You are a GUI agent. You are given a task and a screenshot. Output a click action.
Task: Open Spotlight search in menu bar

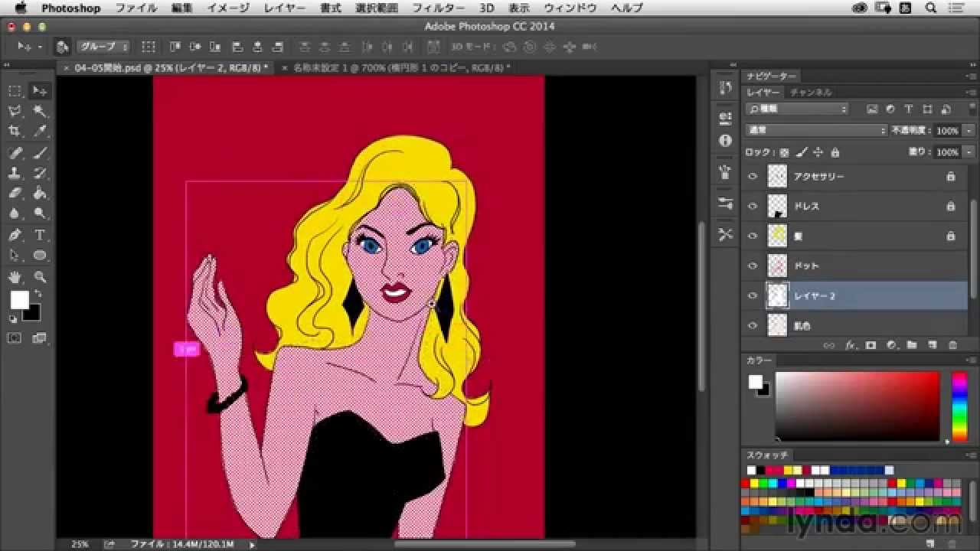931,8
